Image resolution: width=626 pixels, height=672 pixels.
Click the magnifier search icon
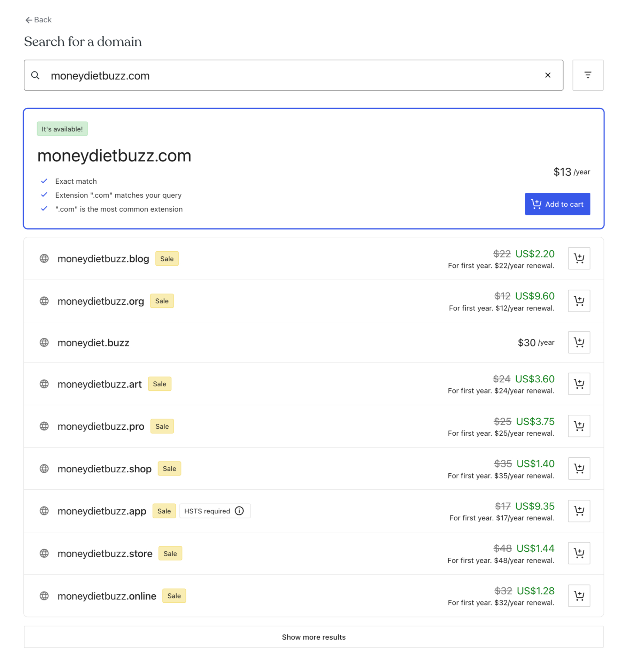pos(35,75)
